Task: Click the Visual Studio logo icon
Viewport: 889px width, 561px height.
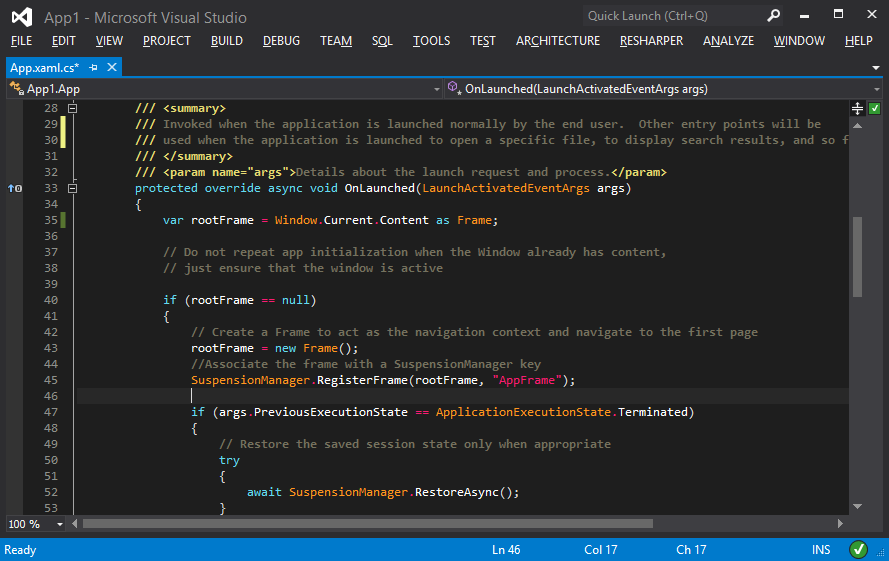Action: pos(21,17)
